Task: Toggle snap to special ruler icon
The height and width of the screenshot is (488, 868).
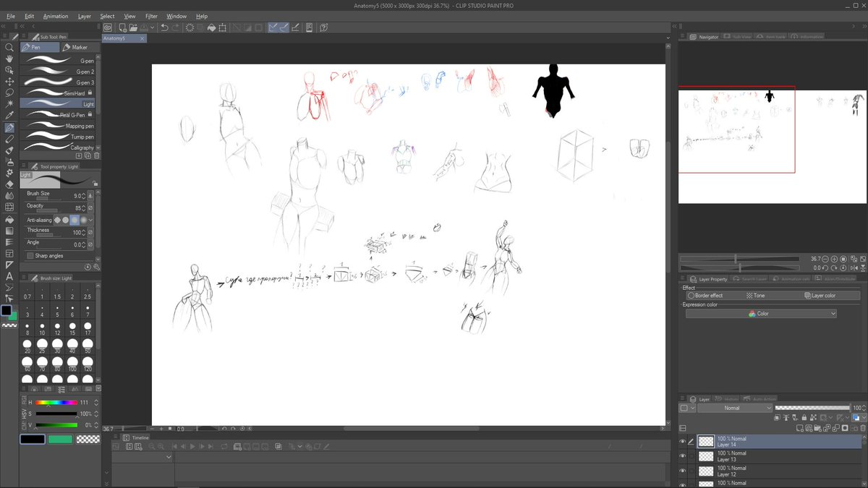Action: point(284,27)
